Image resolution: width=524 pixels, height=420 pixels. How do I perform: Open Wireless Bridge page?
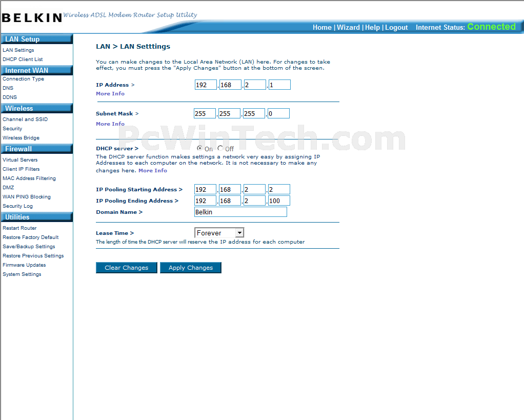[x=21, y=137]
